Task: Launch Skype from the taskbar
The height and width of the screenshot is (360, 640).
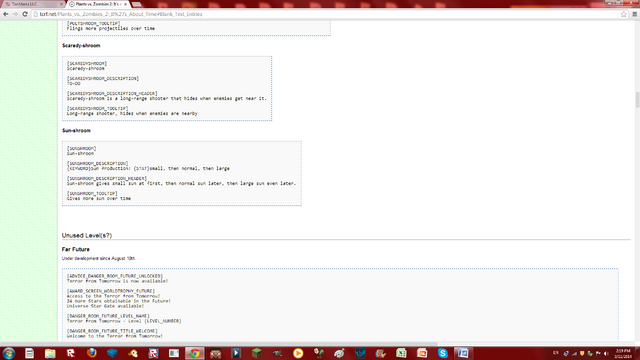Action: (442, 353)
